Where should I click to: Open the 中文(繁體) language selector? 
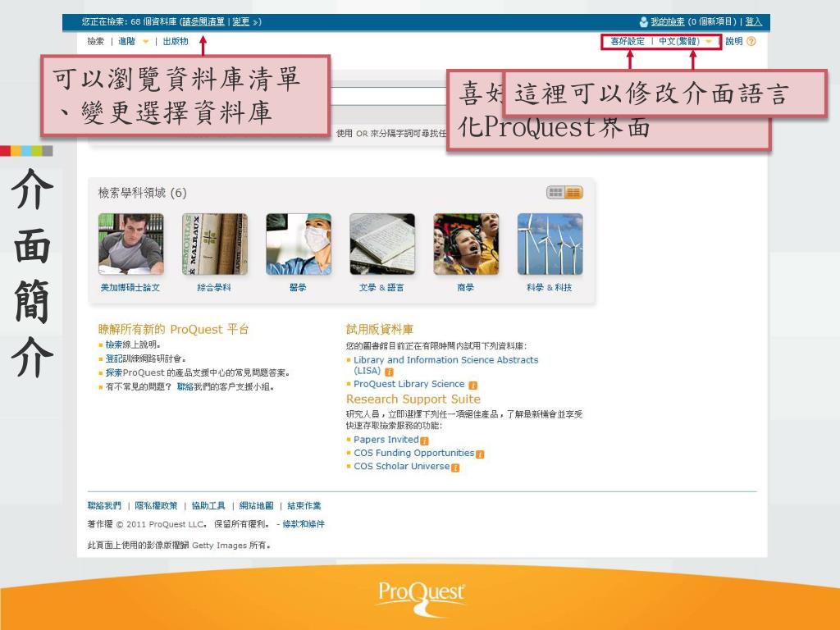pyautogui.click(x=678, y=41)
